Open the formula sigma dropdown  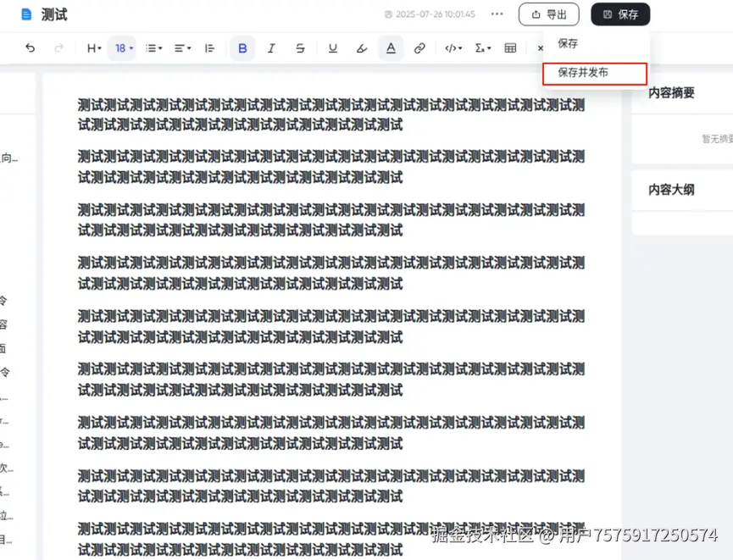(482, 48)
